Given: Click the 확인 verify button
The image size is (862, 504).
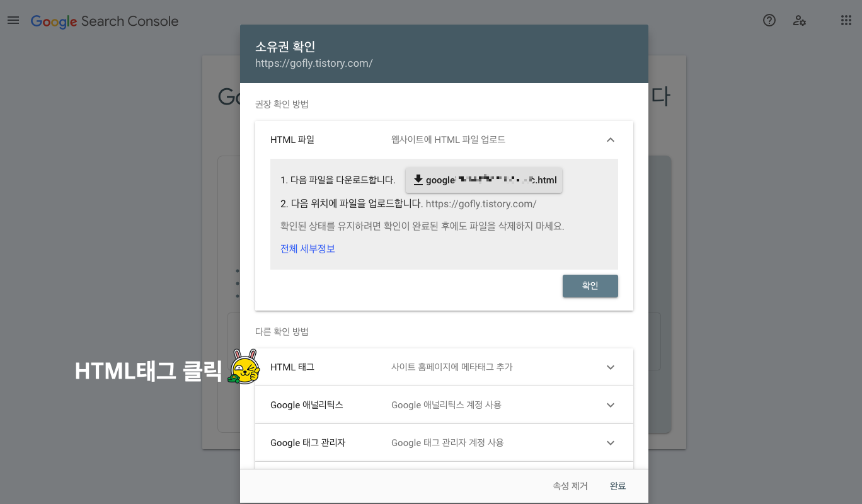Looking at the screenshot, I should [590, 286].
